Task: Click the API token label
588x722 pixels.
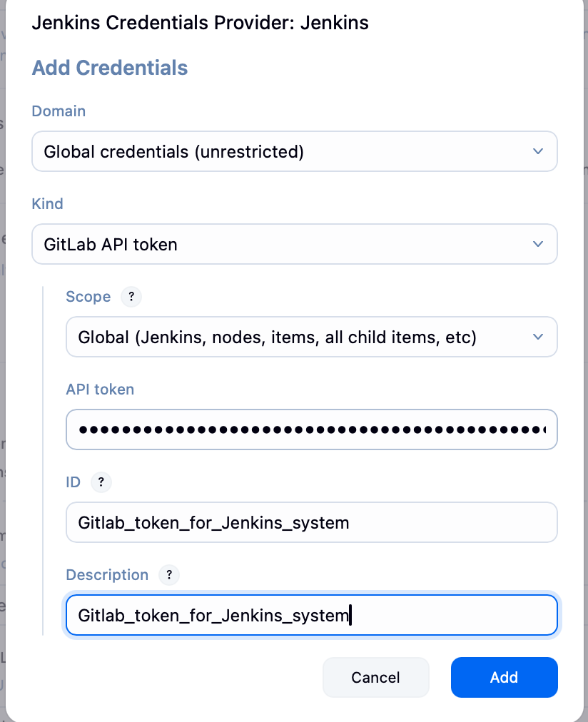Action: pyautogui.click(x=100, y=390)
